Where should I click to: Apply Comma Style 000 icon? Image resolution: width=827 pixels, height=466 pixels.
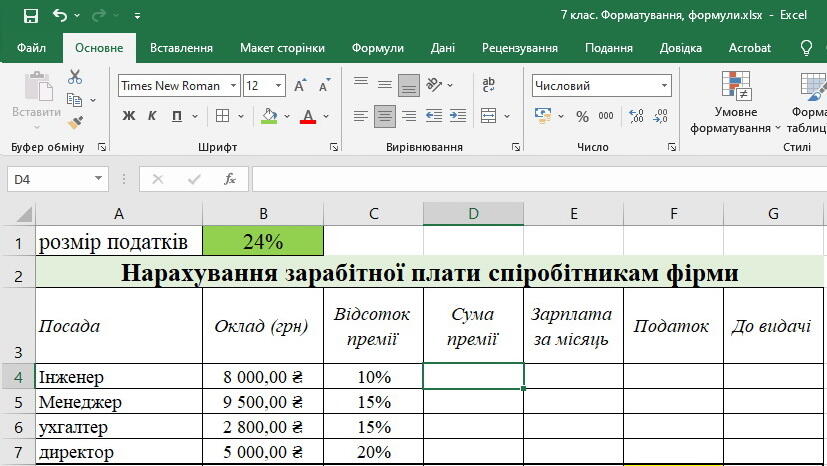point(605,116)
